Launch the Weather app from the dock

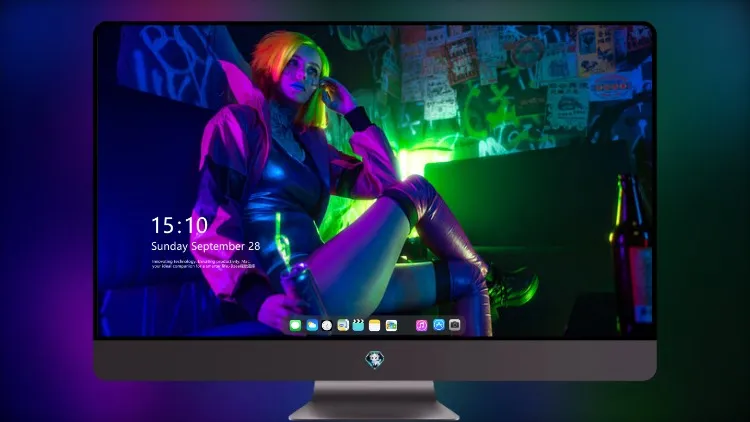312,325
